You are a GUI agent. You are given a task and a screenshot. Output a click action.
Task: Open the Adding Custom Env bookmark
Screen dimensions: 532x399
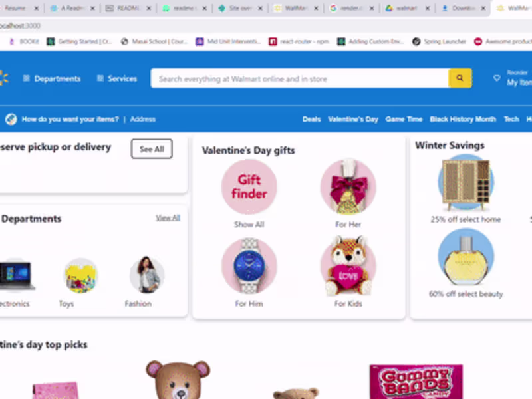(371, 41)
